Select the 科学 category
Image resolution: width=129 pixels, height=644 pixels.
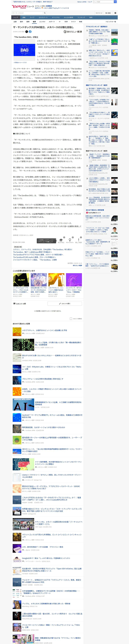coord(66,22)
